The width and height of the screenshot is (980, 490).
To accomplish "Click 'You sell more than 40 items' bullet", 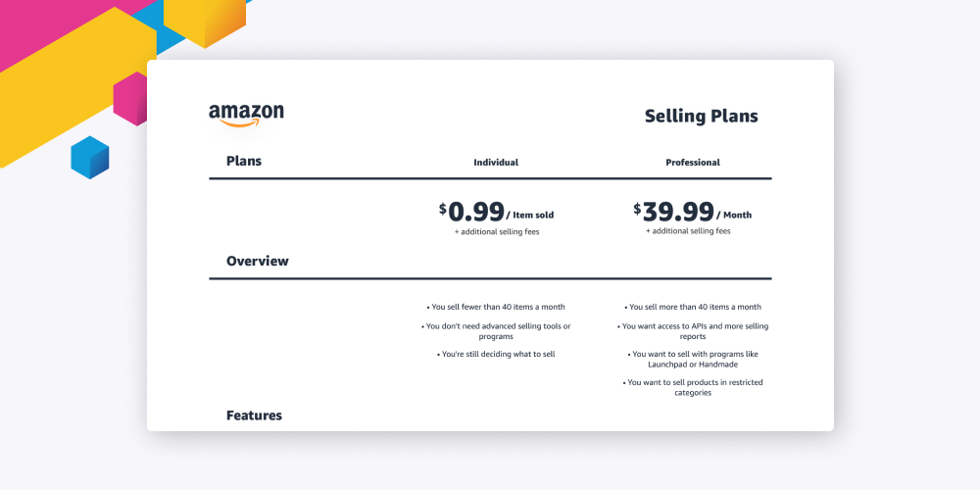I will [x=693, y=307].
